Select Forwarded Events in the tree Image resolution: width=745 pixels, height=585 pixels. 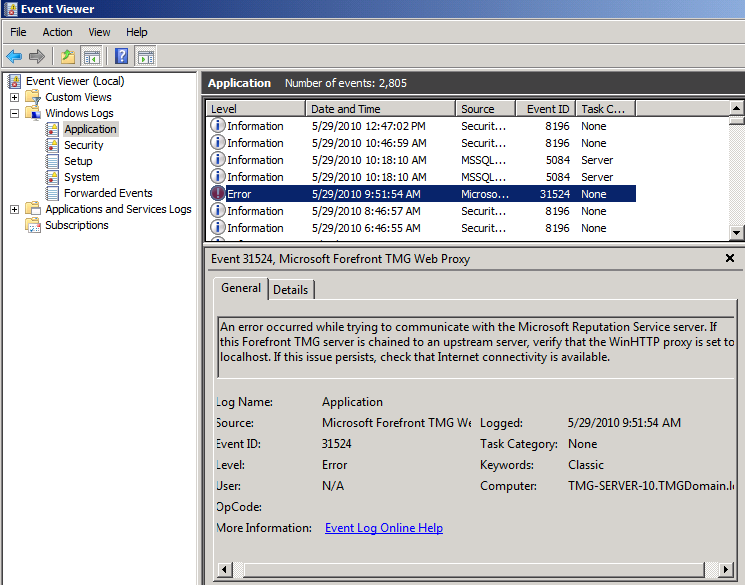[108, 193]
